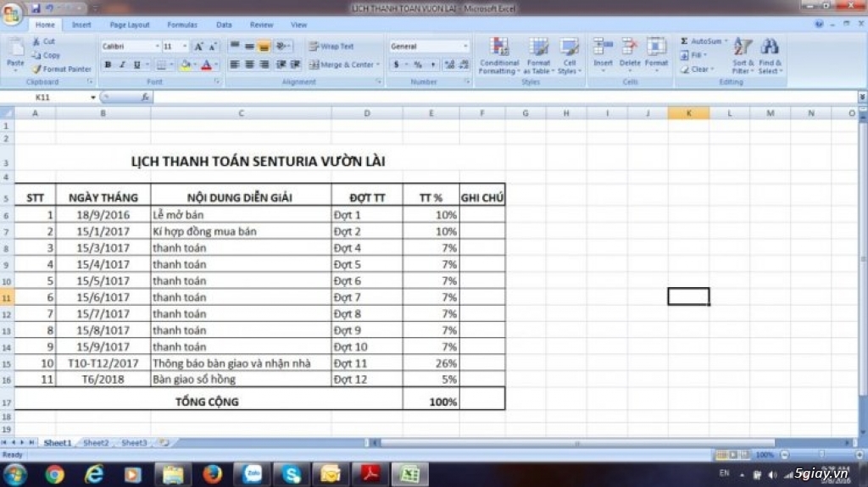Toggle Italic formatting
The height and width of the screenshot is (487, 868).
click(122, 64)
